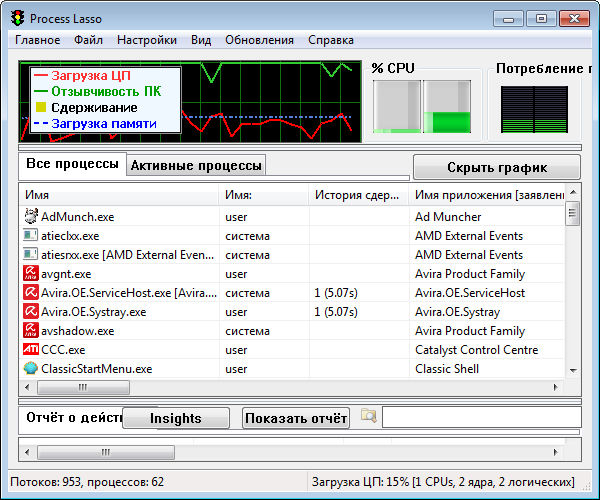Switch to the Активные процессы tab

click(x=196, y=166)
